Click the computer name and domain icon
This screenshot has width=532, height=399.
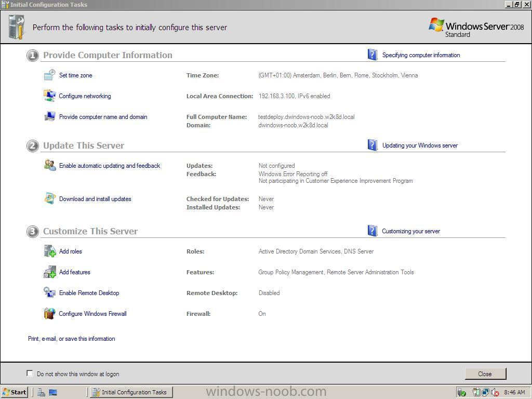point(50,116)
